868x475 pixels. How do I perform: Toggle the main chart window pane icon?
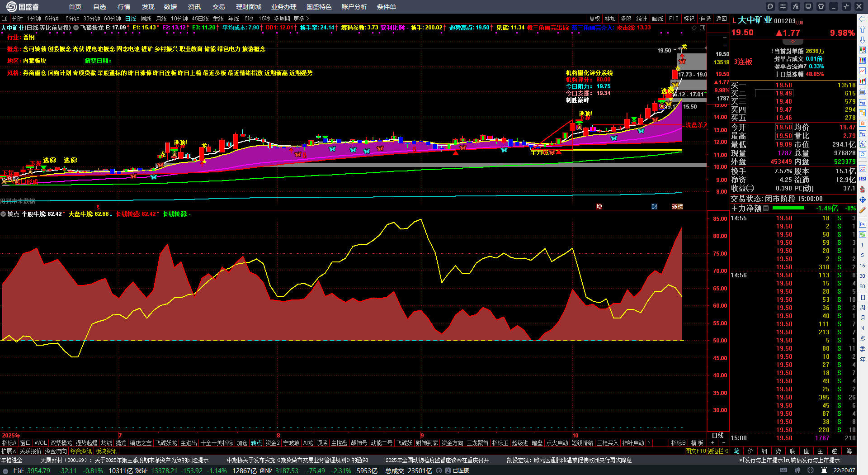pos(703,28)
